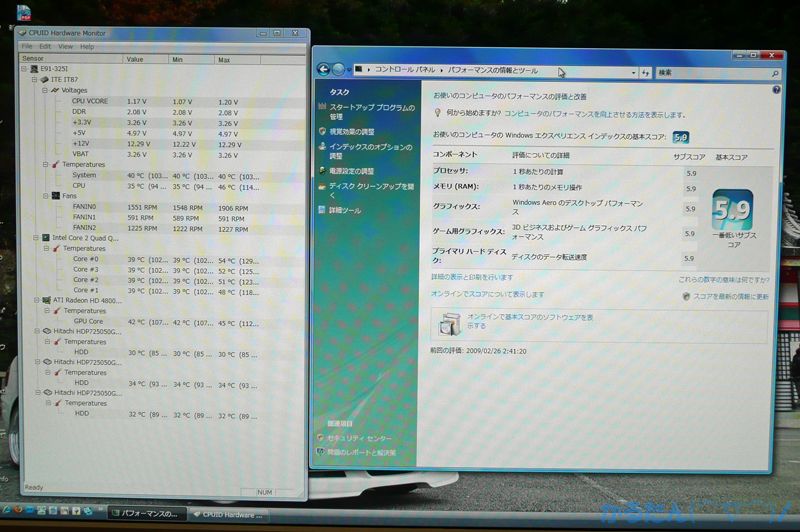Open the address bar dropdown arrow

(x=633, y=73)
